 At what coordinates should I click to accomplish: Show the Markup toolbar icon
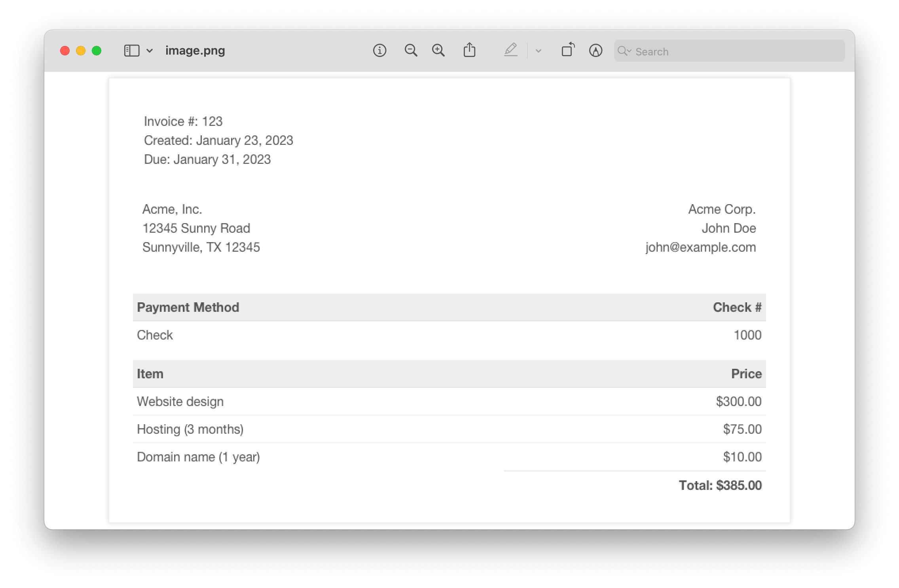596,51
